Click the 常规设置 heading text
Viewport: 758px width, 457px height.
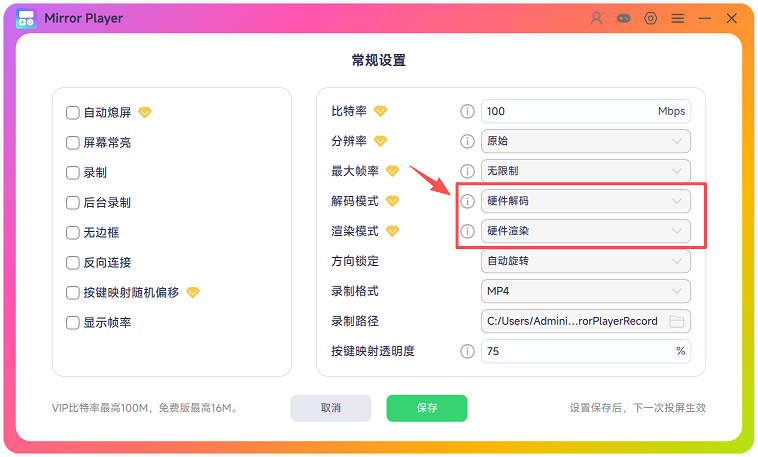379,60
